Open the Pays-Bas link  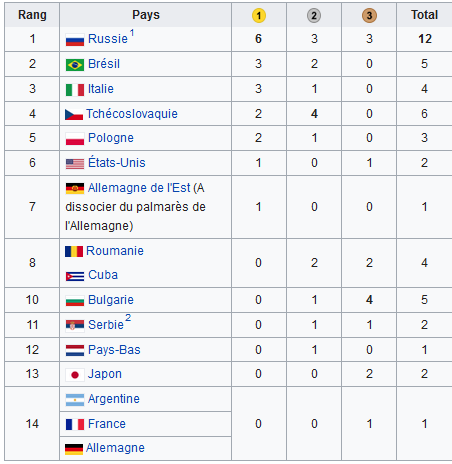[114, 350]
